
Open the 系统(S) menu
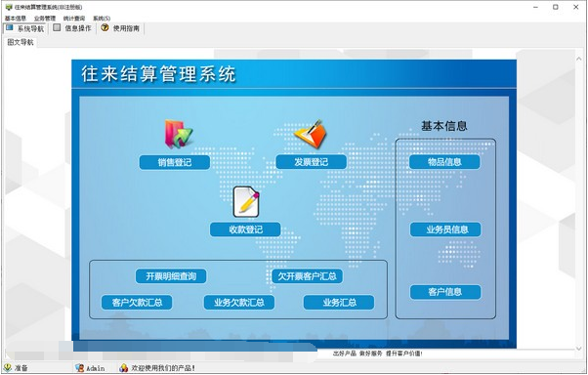(102, 18)
